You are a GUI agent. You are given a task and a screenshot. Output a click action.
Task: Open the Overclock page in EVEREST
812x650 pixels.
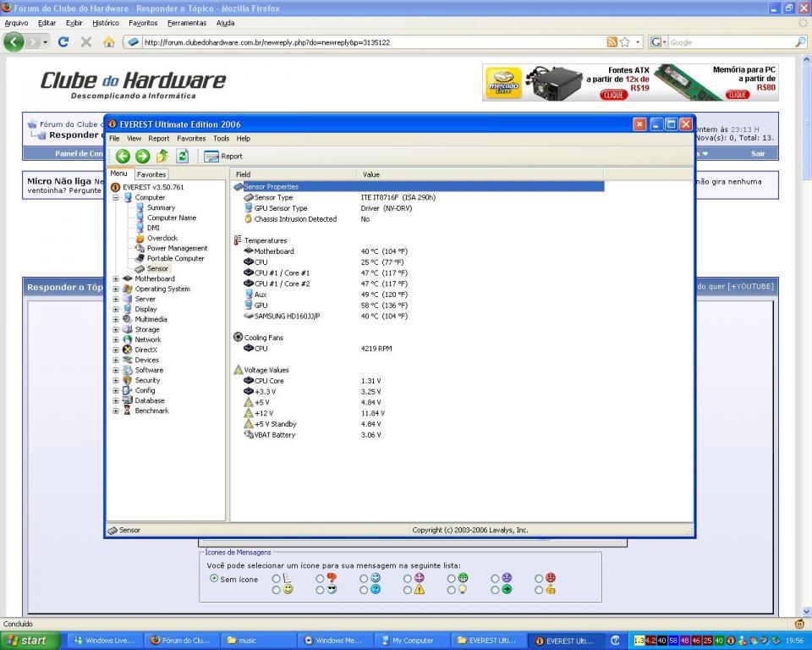pyautogui.click(x=162, y=238)
